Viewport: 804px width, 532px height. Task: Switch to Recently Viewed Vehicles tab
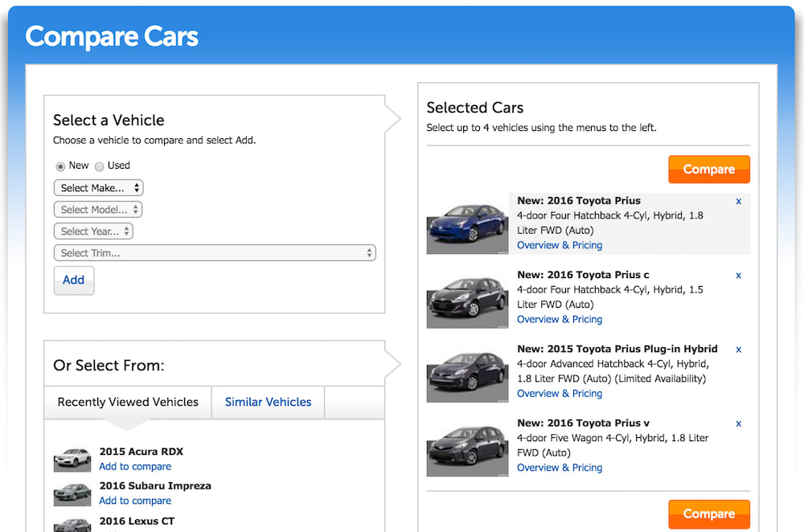point(128,403)
